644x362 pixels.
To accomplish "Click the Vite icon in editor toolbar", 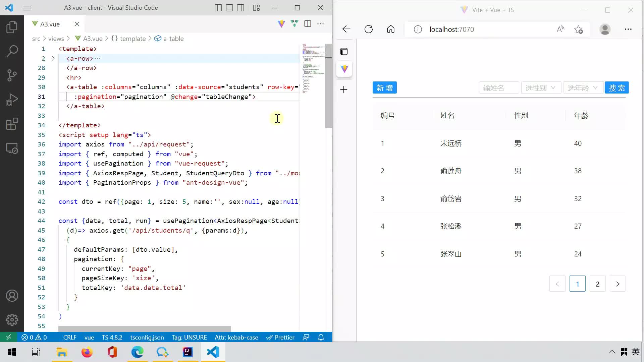I will [281, 23].
